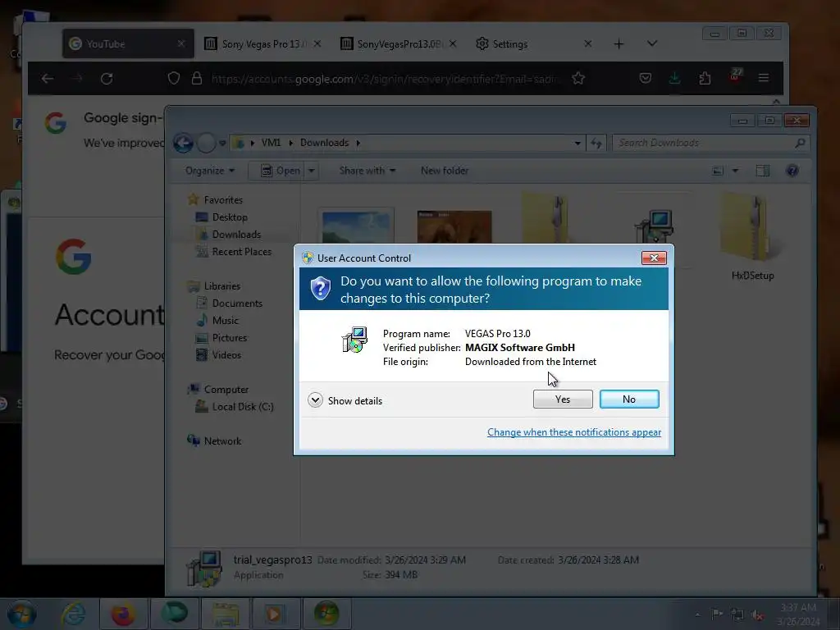The width and height of the screenshot is (840, 630).
Task: Open the Share with menu
Action: point(367,171)
